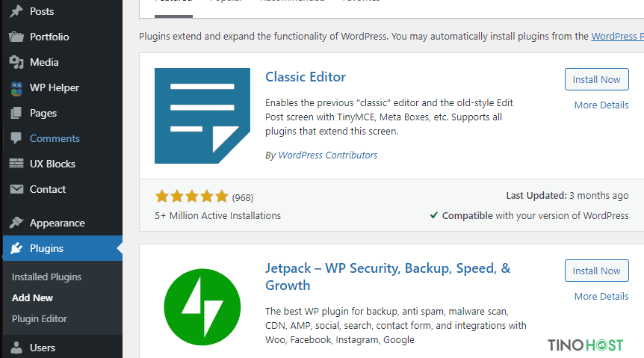Click the Jetpack plugin logo thumbnail

pyautogui.click(x=202, y=307)
